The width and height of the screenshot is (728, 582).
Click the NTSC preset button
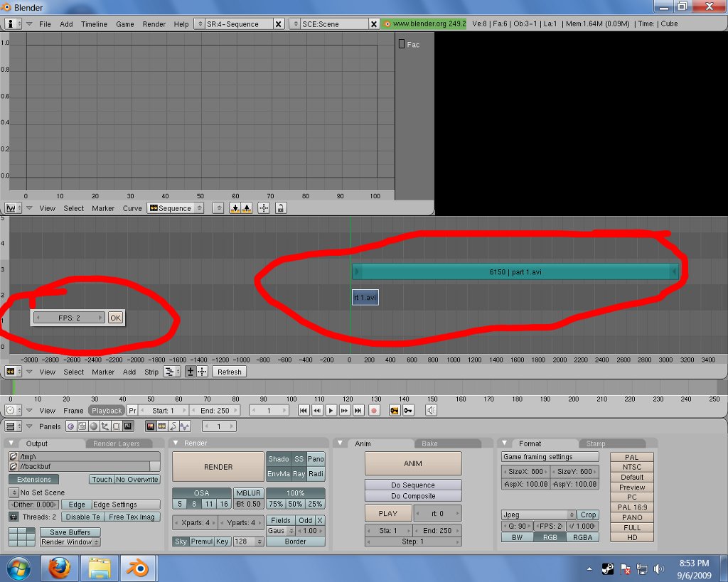click(x=632, y=467)
